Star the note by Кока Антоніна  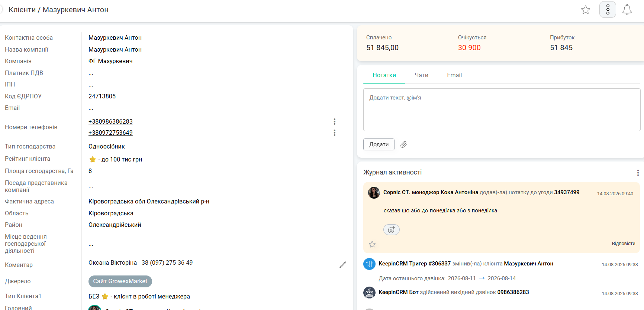click(372, 244)
